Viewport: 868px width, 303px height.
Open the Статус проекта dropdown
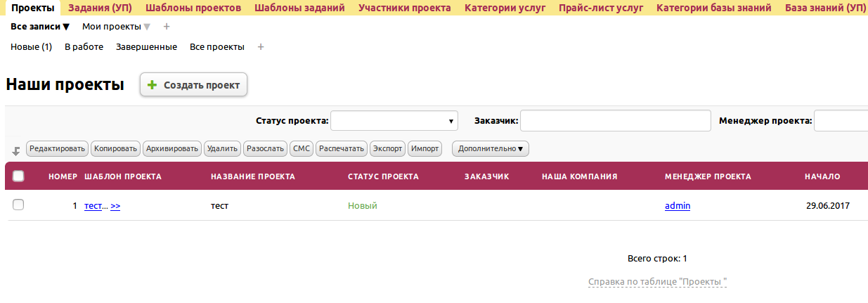click(394, 121)
